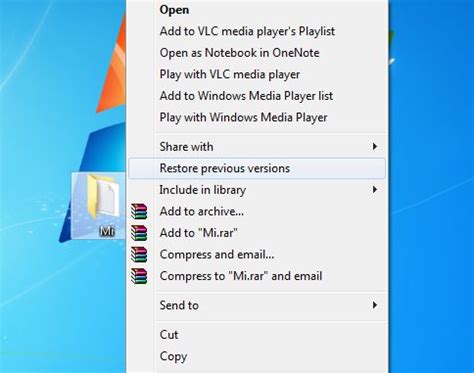Select Compress and email... entry

click(x=257, y=255)
